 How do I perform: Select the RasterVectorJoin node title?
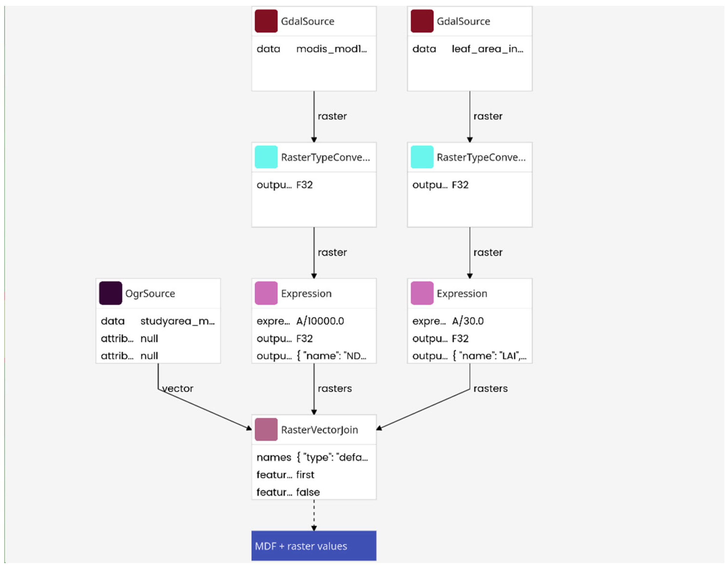tap(319, 430)
